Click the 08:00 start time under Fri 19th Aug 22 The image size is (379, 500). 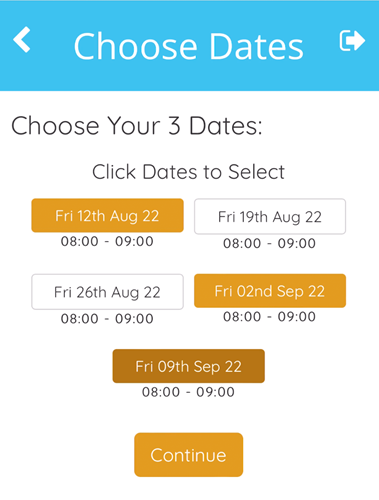point(242,243)
